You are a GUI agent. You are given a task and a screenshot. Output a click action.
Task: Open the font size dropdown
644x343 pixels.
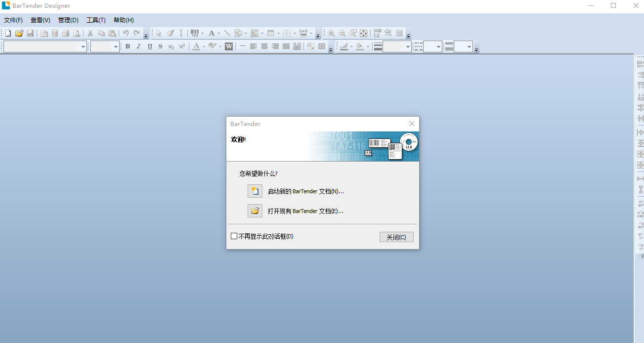(116, 46)
